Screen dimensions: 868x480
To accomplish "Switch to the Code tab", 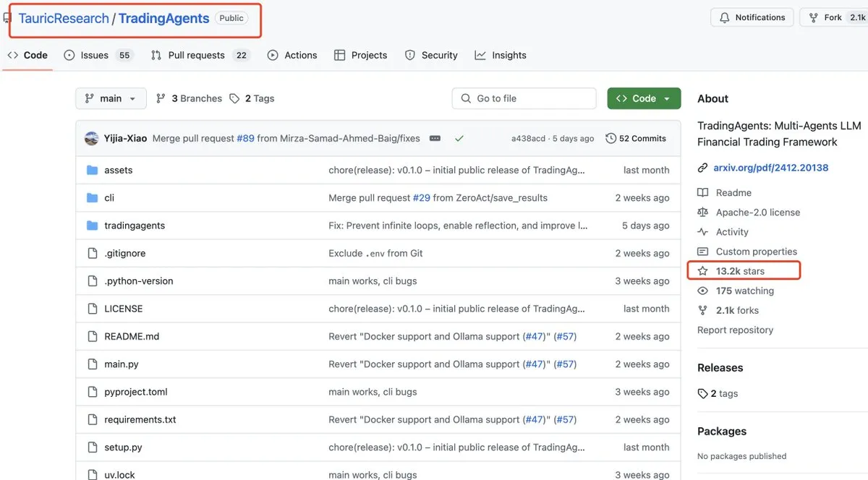I will pyautogui.click(x=27, y=55).
